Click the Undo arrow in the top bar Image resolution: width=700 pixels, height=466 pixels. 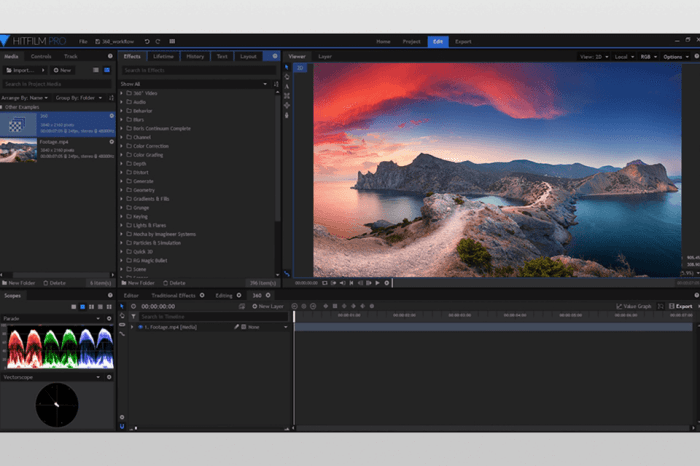coord(147,42)
